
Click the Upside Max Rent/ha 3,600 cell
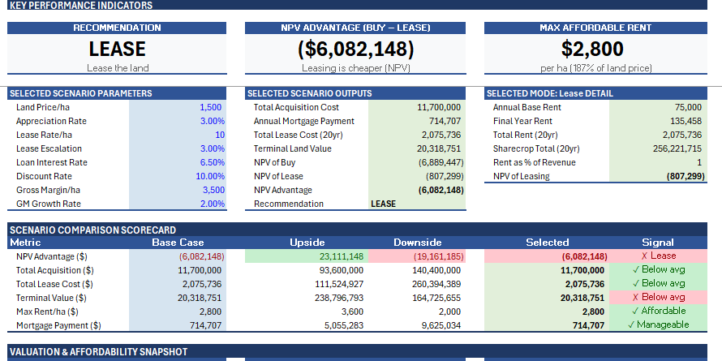click(307, 312)
